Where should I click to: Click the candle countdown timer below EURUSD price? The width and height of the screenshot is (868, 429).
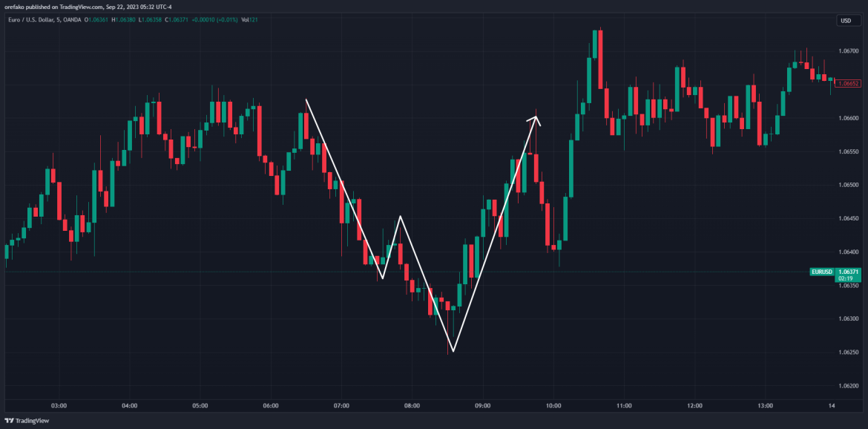click(846, 280)
